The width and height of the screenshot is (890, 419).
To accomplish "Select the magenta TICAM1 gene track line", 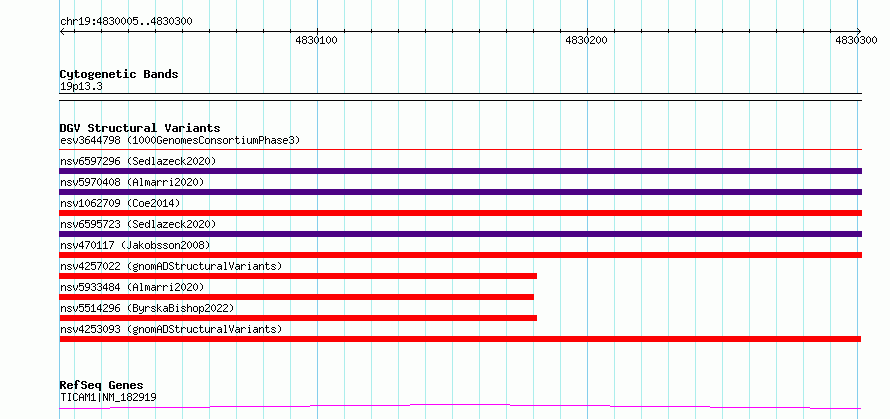I will [460, 407].
